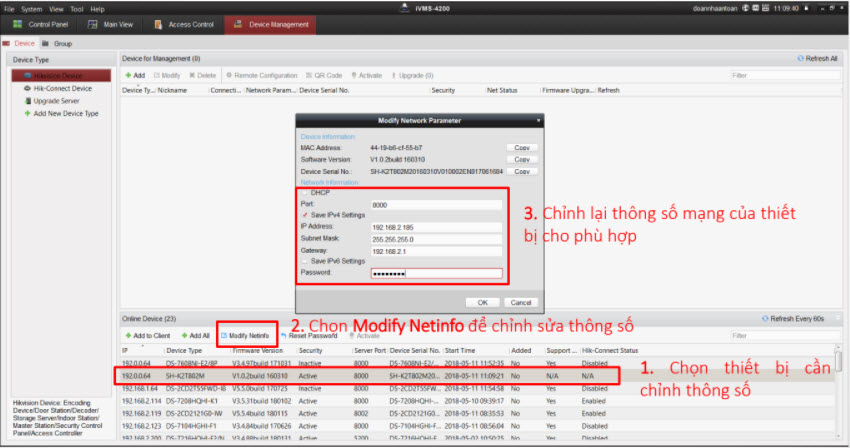Screen dimensions: 850x448
Task: Open the Control Panel tab
Action: (44, 24)
